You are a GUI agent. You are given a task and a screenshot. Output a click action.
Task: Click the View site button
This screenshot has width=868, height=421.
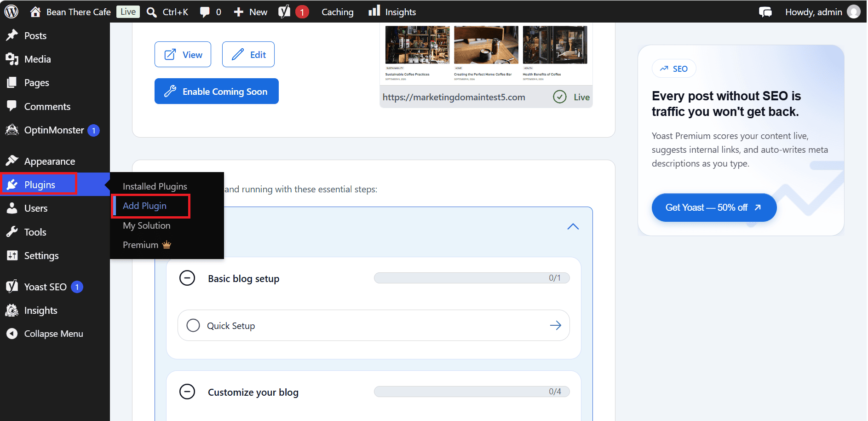pos(183,54)
